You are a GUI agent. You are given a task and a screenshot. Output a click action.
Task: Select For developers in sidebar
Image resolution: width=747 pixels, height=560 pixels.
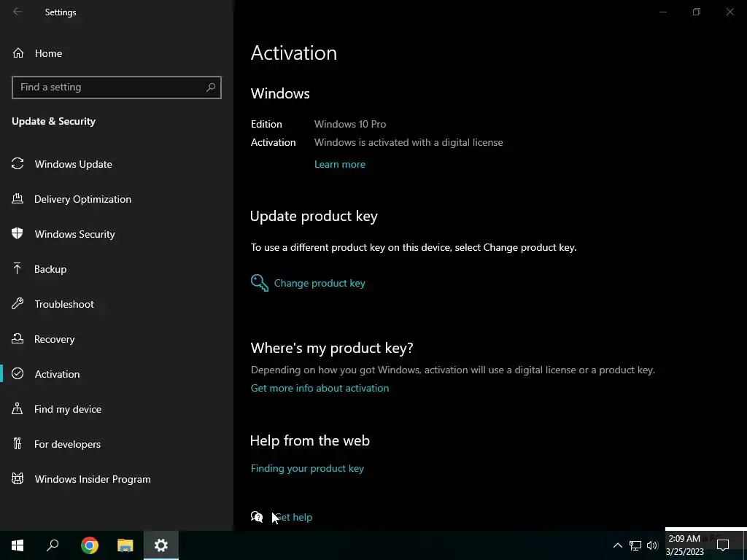pyautogui.click(x=67, y=444)
